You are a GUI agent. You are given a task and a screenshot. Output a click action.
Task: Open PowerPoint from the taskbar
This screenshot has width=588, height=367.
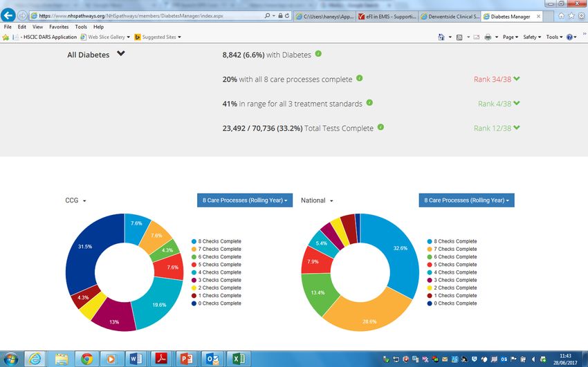tap(186, 359)
